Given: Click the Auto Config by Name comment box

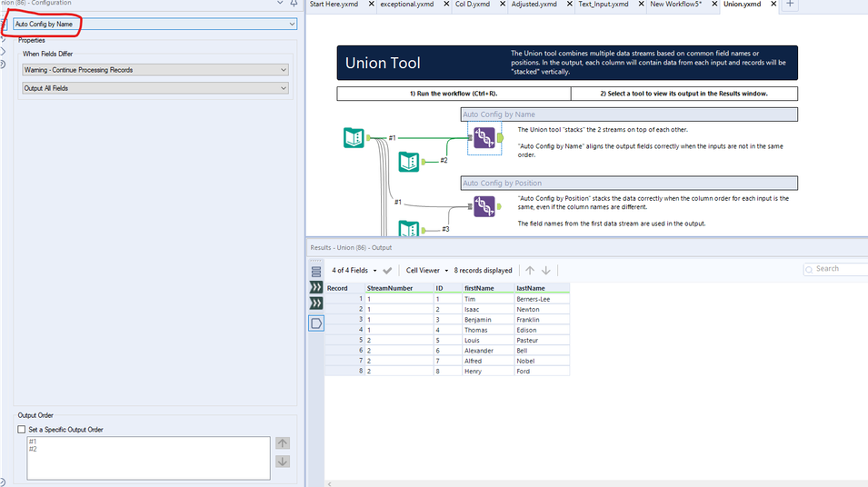Looking at the screenshot, I should [x=629, y=114].
